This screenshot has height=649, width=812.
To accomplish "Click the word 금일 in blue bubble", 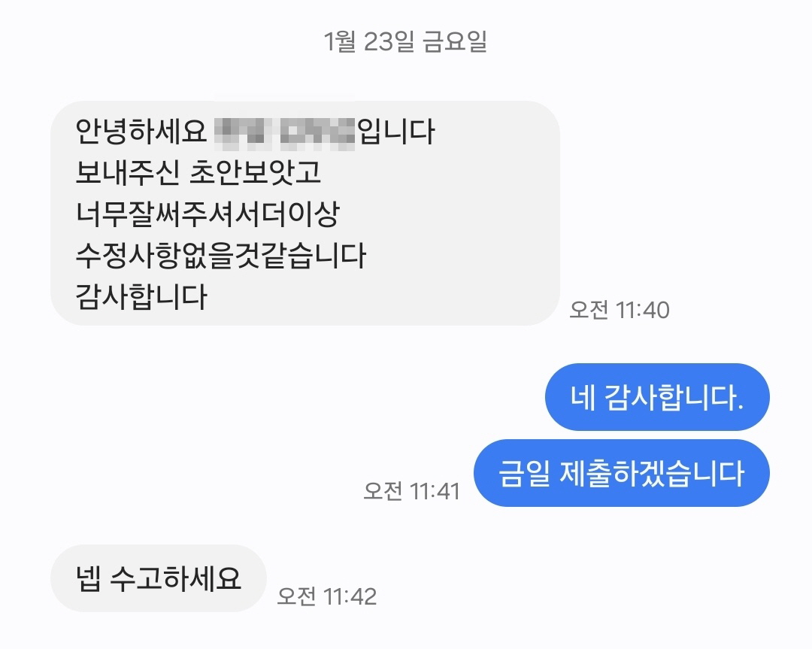I will tap(523, 473).
